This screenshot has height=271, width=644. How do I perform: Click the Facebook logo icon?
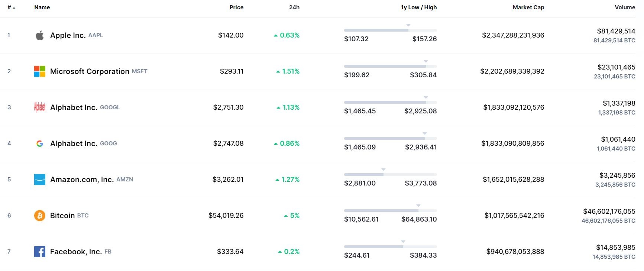coord(40,252)
